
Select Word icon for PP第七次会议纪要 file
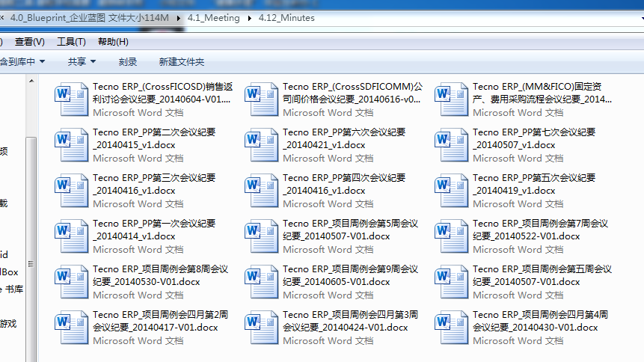click(x=451, y=145)
